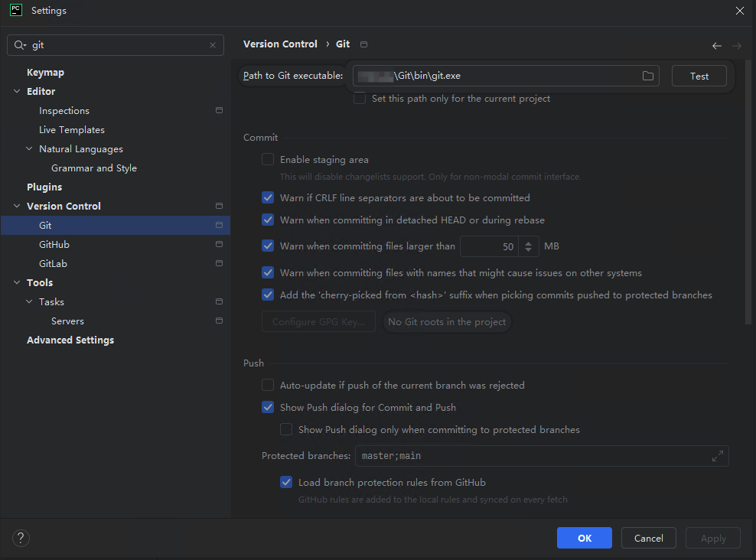Open the search history dropdown in the search box
This screenshot has width=756, height=560.
pyautogui.click(x=24, y=45)
